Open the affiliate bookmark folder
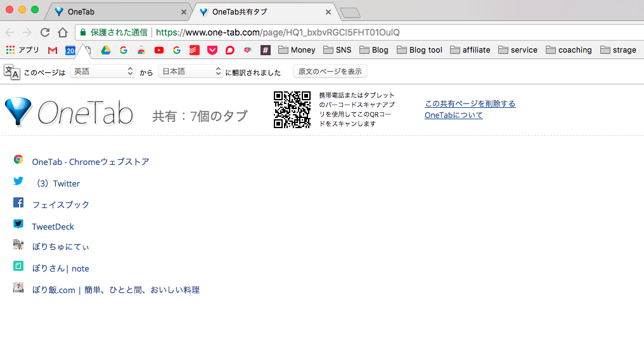Screen dimensions: 644x354 [x=470, y=50]
